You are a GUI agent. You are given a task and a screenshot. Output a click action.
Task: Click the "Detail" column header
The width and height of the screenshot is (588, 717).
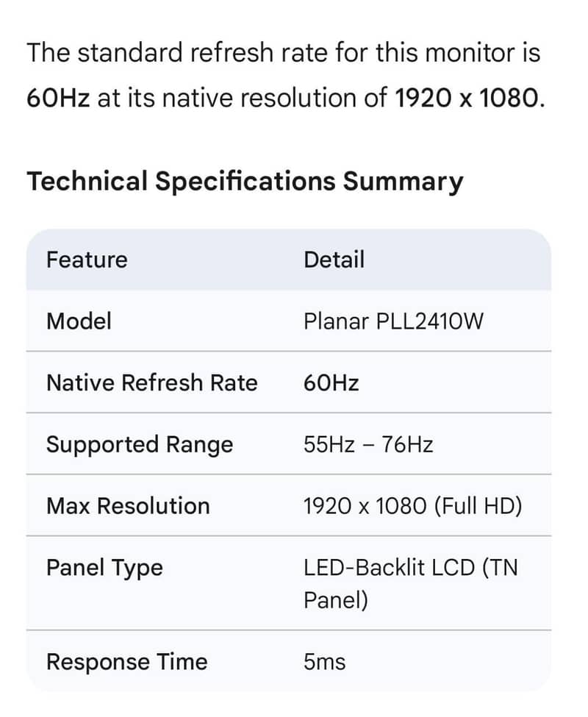334,260
